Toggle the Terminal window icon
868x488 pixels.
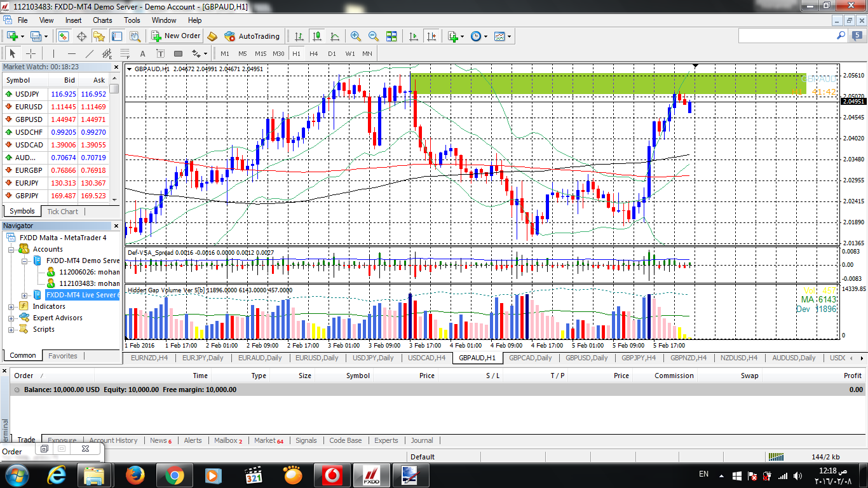[117, 36]
